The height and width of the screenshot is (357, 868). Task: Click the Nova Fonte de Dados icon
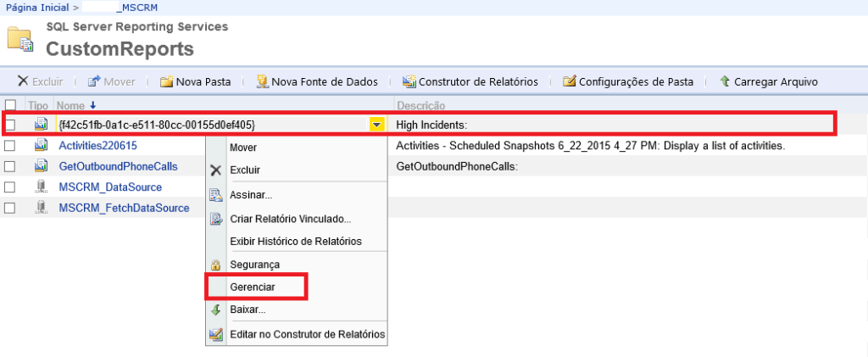263,82
